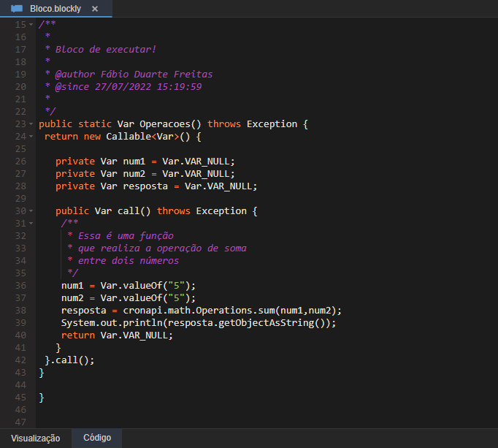Close the Bloco.blockly tab
The height and width of the screenshot is (448, 498).
(95, 9)
